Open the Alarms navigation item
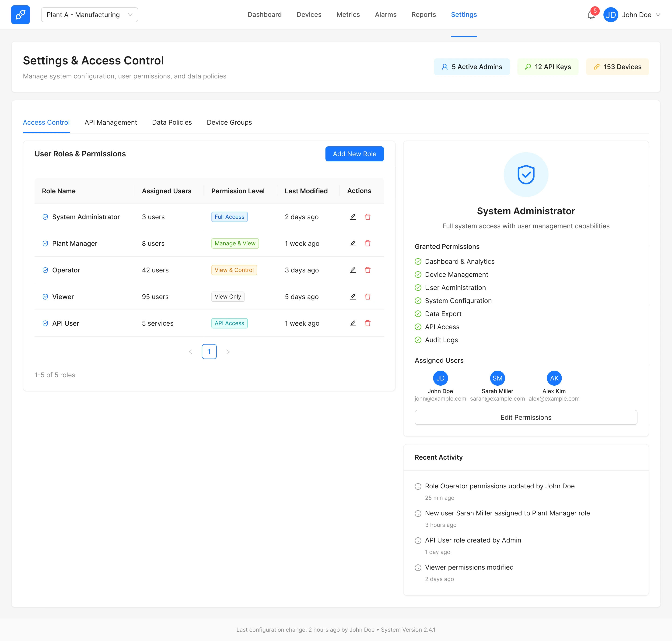Screen dimensions: 672x641 [x=385, y=14]
